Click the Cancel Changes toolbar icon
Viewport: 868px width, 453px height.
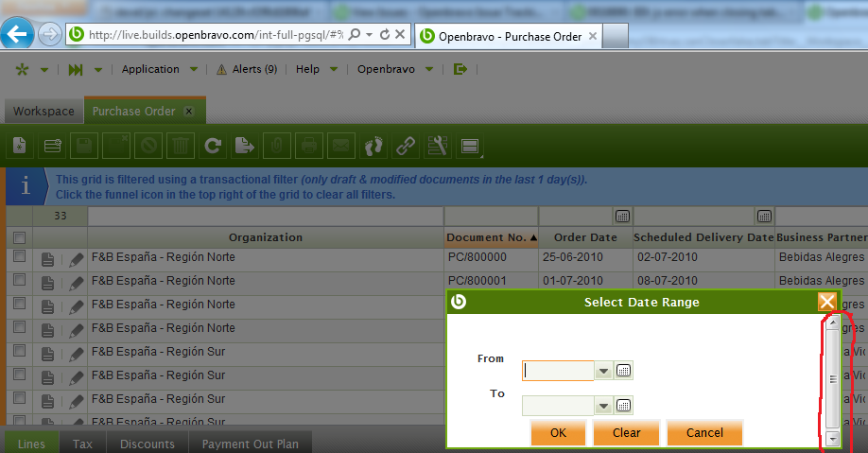click(148, 147)
